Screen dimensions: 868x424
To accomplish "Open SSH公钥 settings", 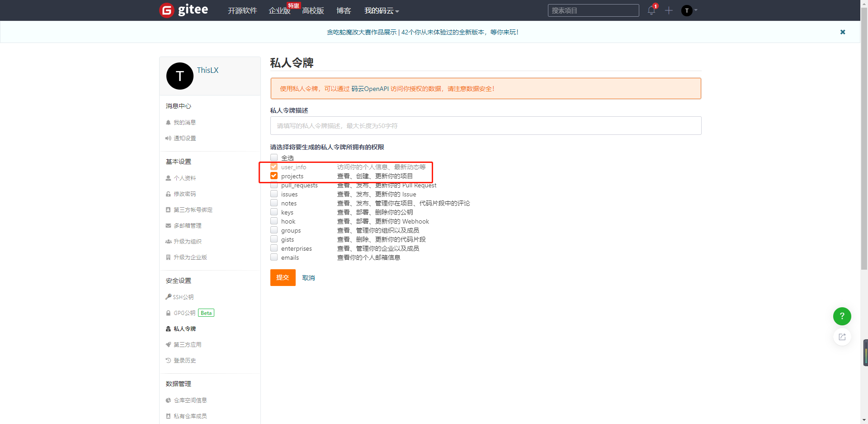I will tap(183, 297).
